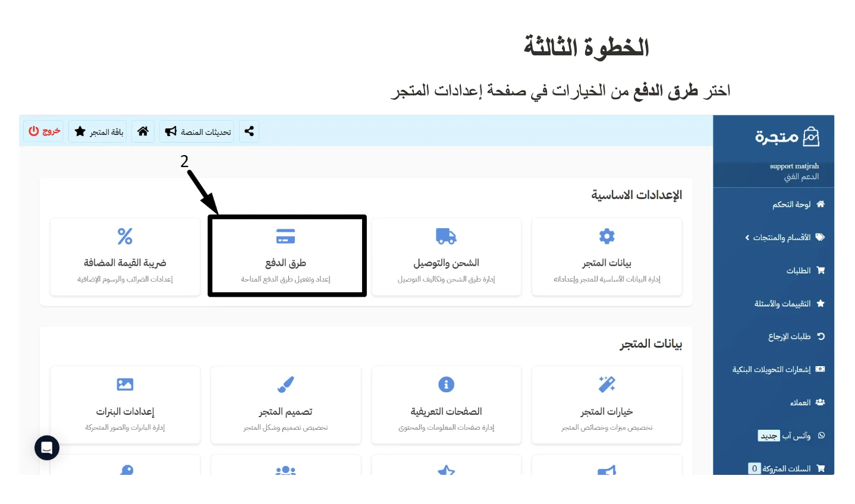This screenshot has width=855, height=504.
Task: Click الدعم الفني label in sidebar
Action: (801, 177)
